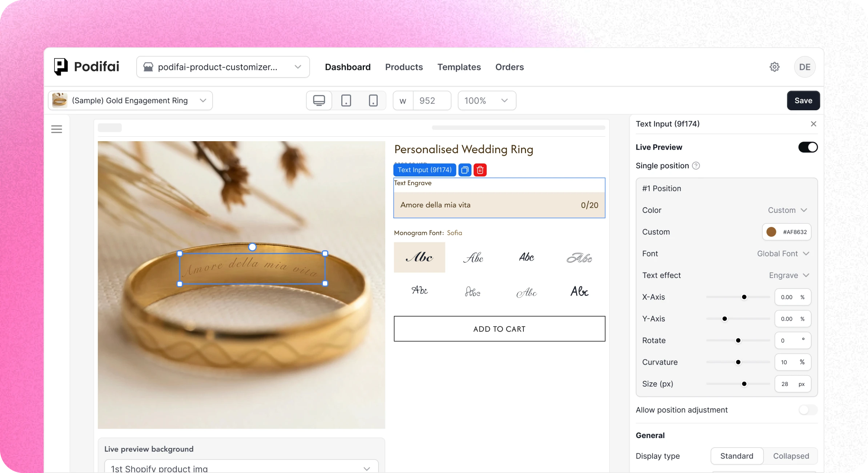Viewport: 868px width, 473px height.
Task: Switch to tablet preview mode
Action: tap(346, 100)
